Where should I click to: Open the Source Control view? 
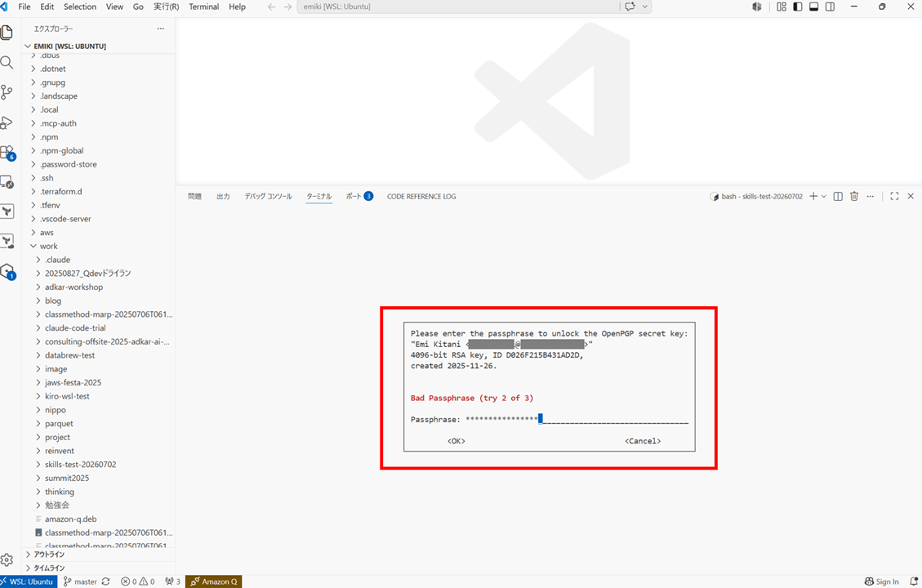[x=7, y=91]
